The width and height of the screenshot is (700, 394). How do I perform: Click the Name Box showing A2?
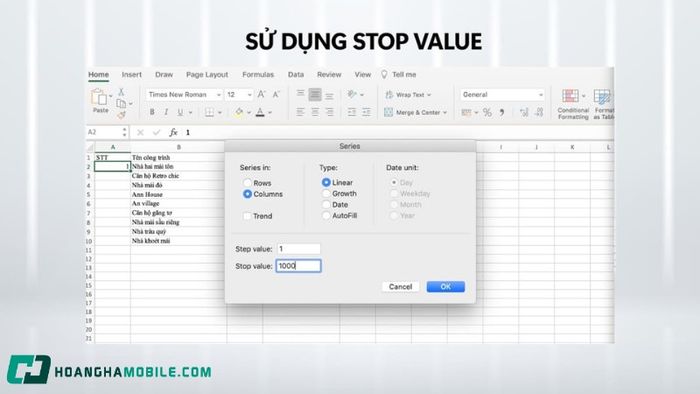(107, 132)
